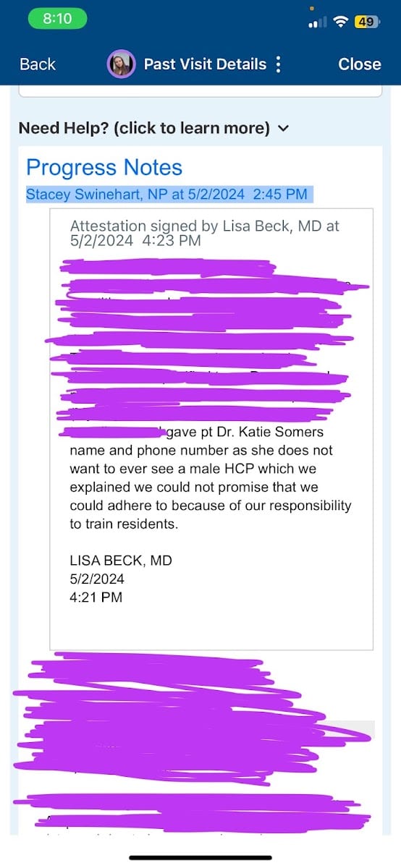Select the Progress Notes heading
Image resolution: width=401 pixels, height=868 pixels.
(104, 168)
